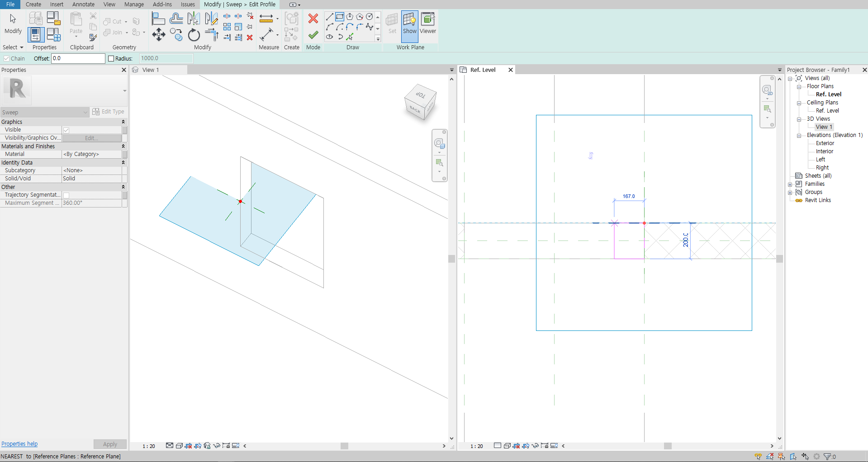This screenshot has width=868, height=462.
Task: Open the Manage ribbon tab
Action: tap(134, 5)
